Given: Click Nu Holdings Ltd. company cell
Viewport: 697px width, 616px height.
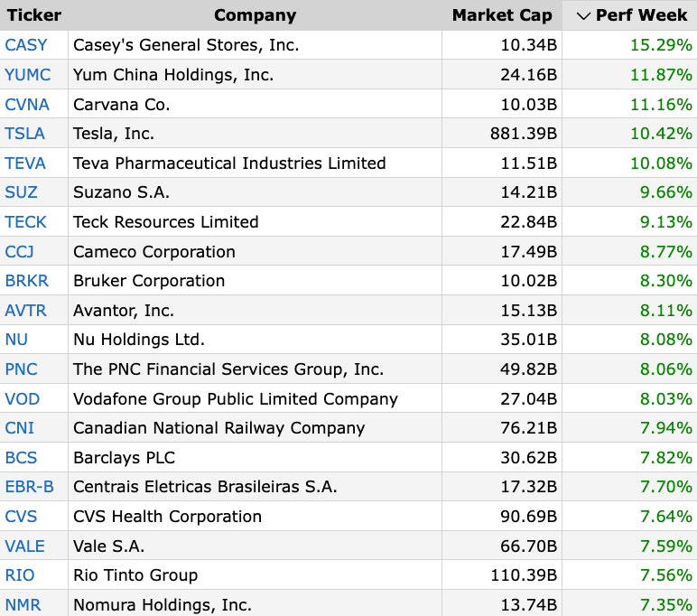Looking at the screenshot, I should (x=255, y=340).
